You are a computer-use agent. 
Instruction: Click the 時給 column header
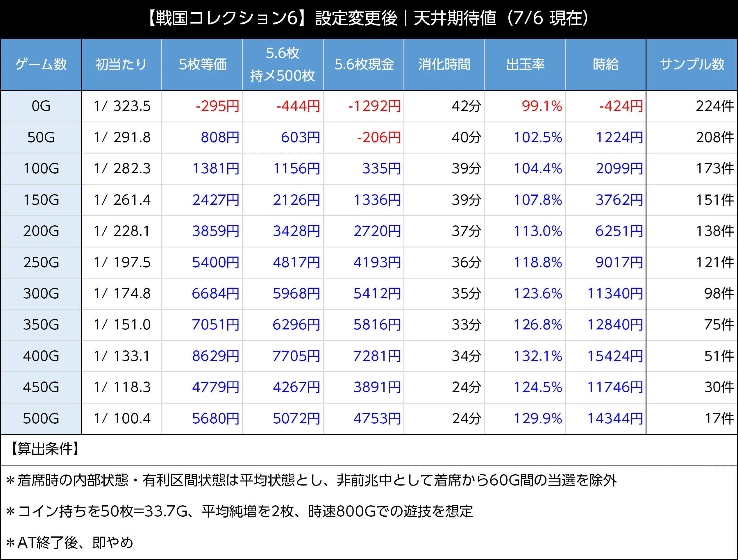click(606, 65)
